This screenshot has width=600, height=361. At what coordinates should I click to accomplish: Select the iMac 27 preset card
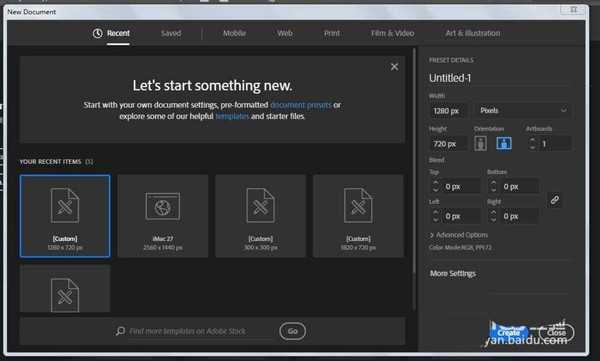click(x=163, y=216)
